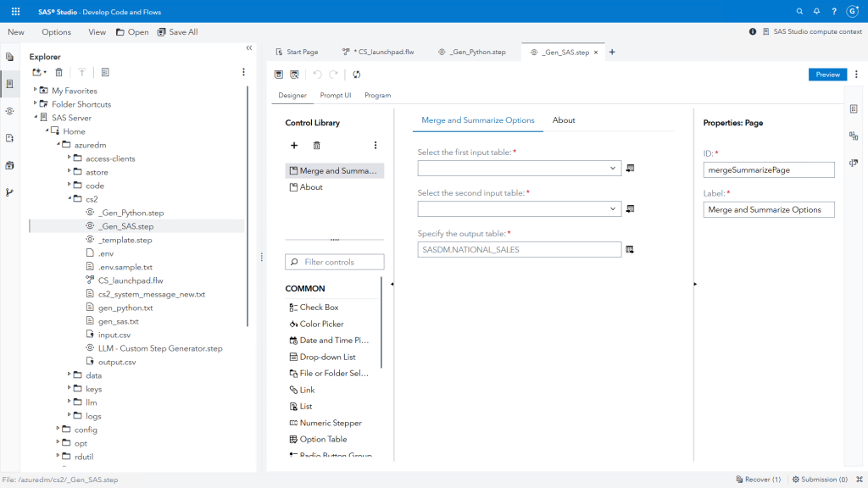Click the search icon in top header
Screen dimensions: 868x488
pos(799,12)
